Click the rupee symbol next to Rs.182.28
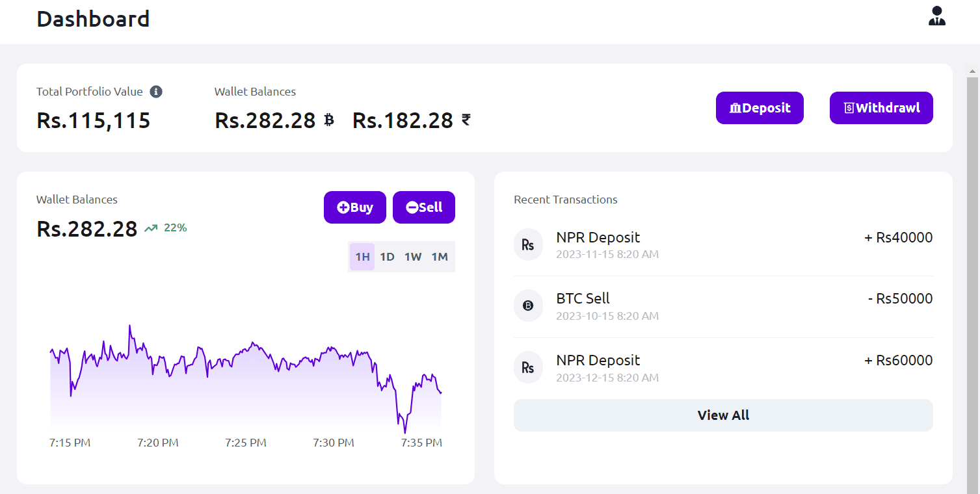The width and height of the screenshot is (980, 494). 465,120
